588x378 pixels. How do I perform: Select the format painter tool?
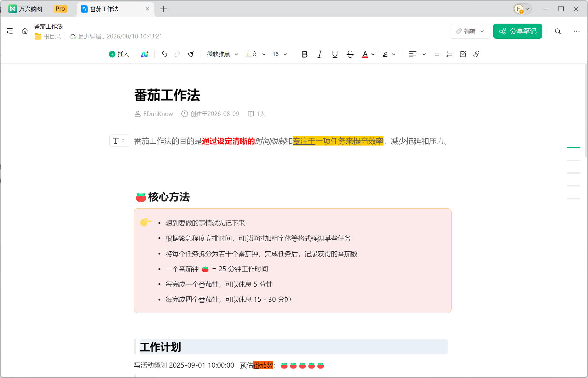point(191,54)
